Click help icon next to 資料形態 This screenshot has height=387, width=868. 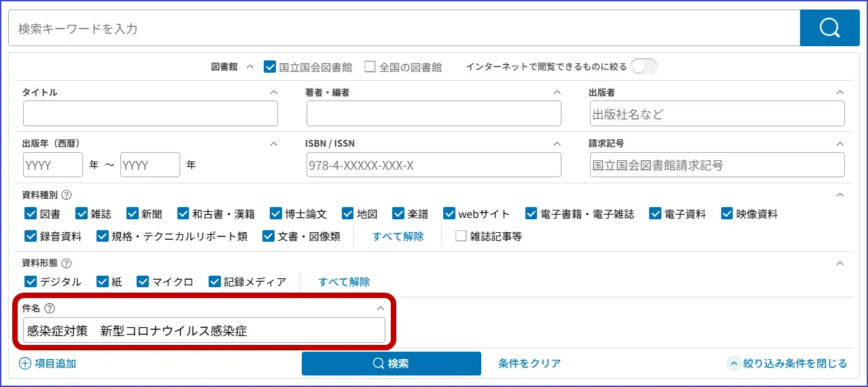(67, 263)
